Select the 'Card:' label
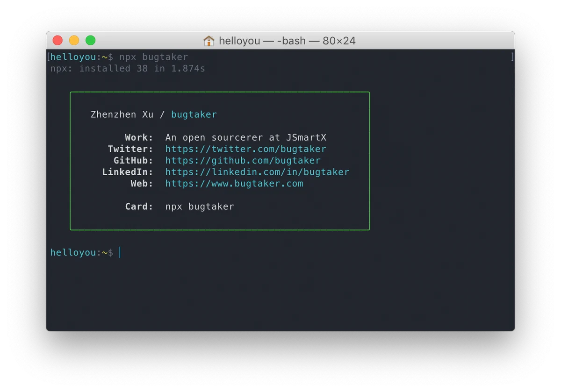Screen dimensions: 561x392 tap(139, 206)
